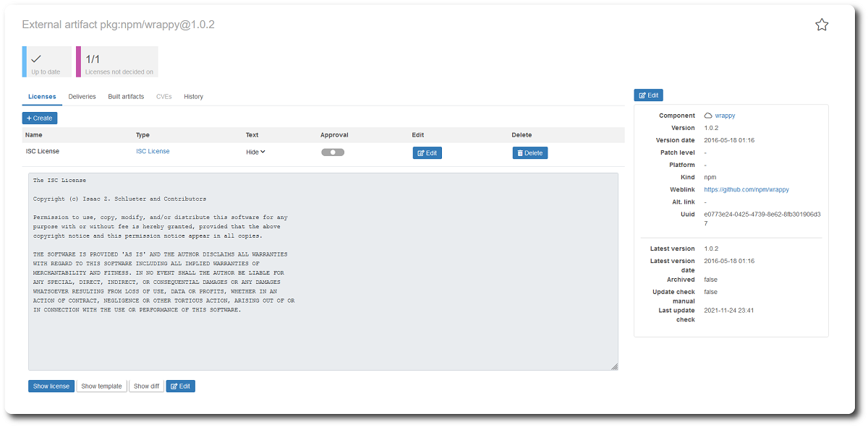The width and height of the screenshot is (868, 427).
Task: Open the ISC License type link
Action: 153,152
